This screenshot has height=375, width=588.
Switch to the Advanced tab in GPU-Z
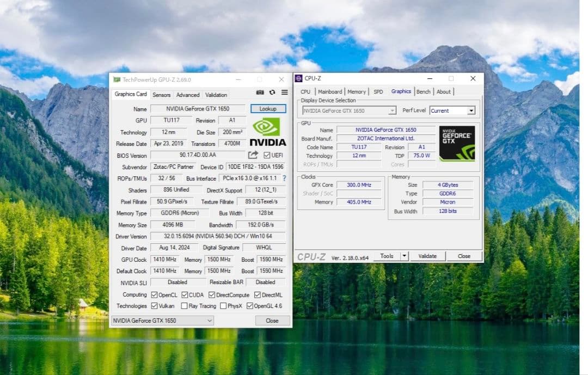click(x=188, y=95)
